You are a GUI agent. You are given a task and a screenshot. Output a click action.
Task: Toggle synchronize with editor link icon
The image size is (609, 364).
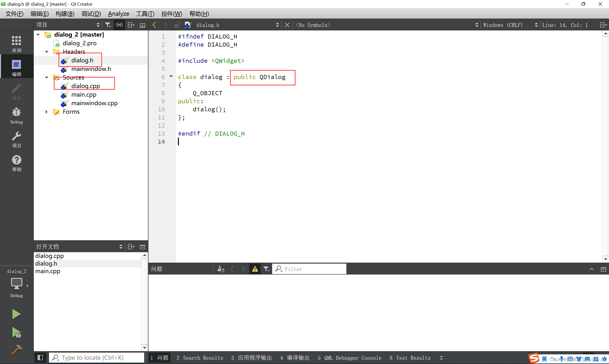(x=119, y=25)
